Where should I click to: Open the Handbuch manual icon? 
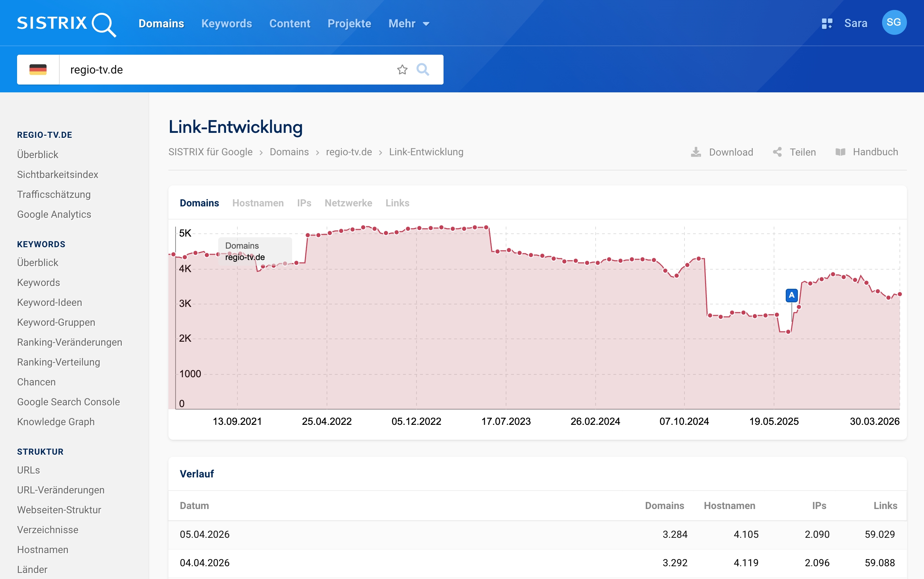tap(840, 152)
